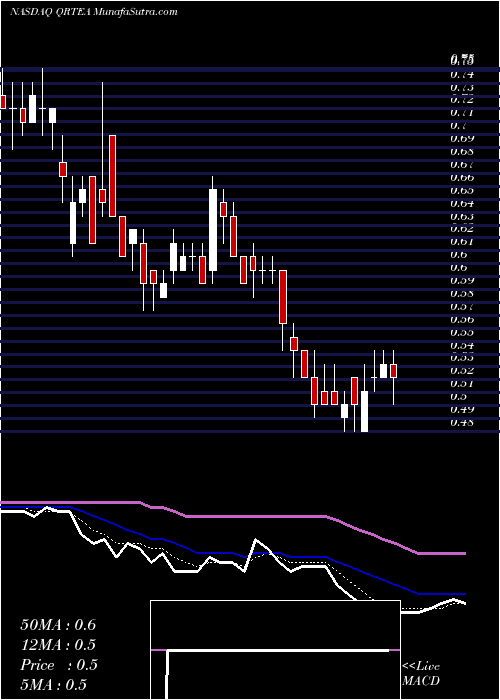
Task: Click the 0.51 price axis label
Action: [462, 383]
